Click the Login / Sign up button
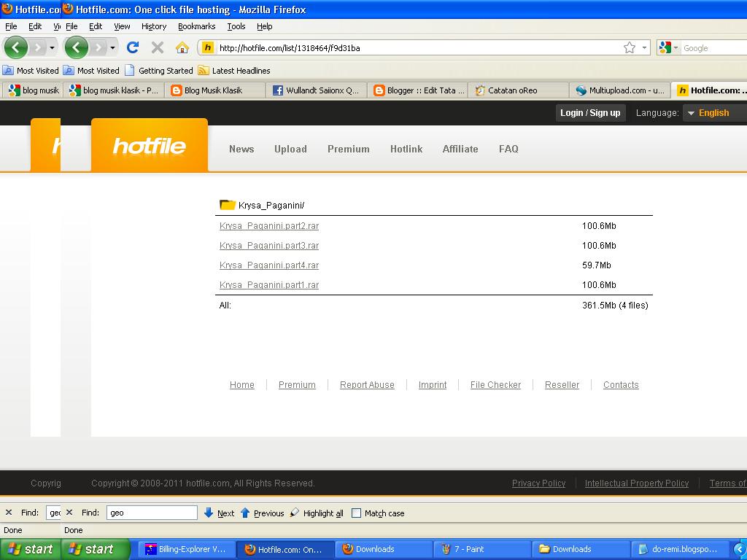The height and width of the screenshot is (560, 747). pyautogui.click(x=590, y=113)
